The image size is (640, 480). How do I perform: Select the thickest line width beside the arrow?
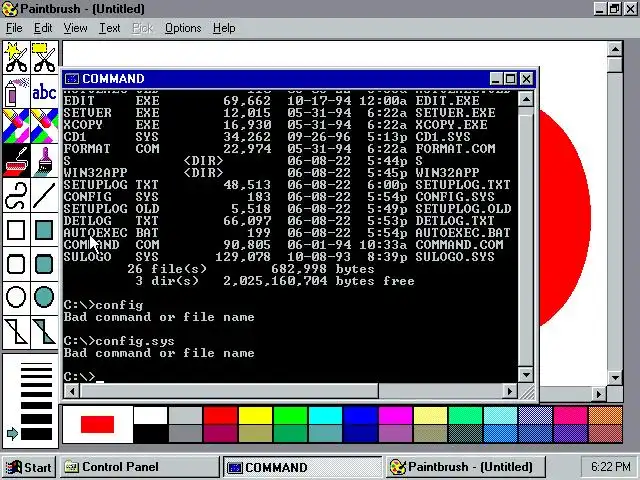[x=36, y=433]
